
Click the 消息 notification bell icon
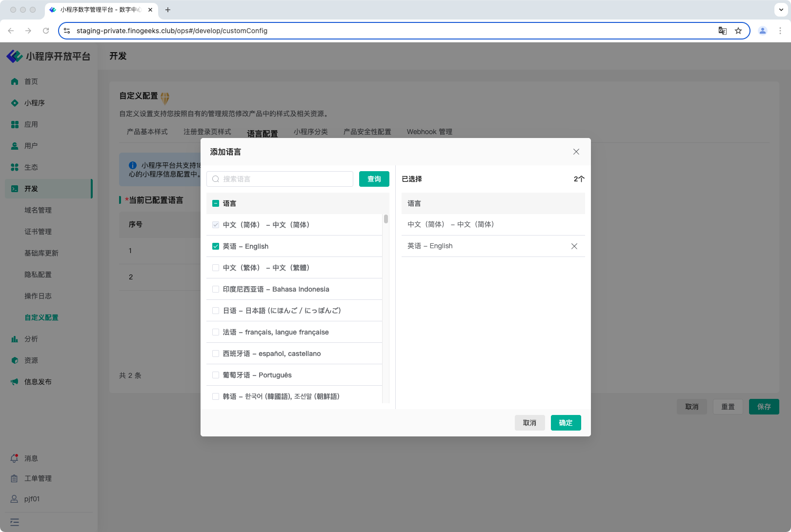(x=15, y=458)
